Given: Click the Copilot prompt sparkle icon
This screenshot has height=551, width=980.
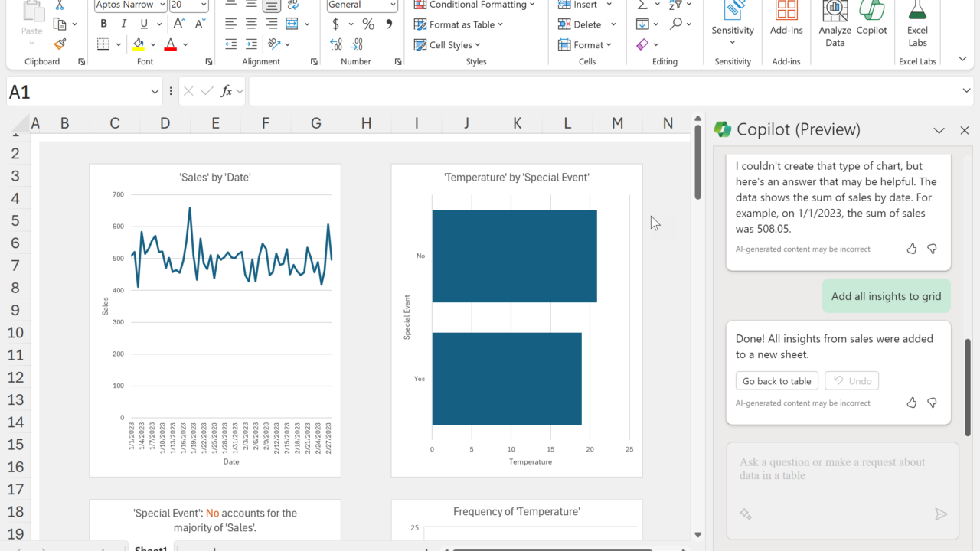Looking at the screenshot, I should (x=746, y=514).
